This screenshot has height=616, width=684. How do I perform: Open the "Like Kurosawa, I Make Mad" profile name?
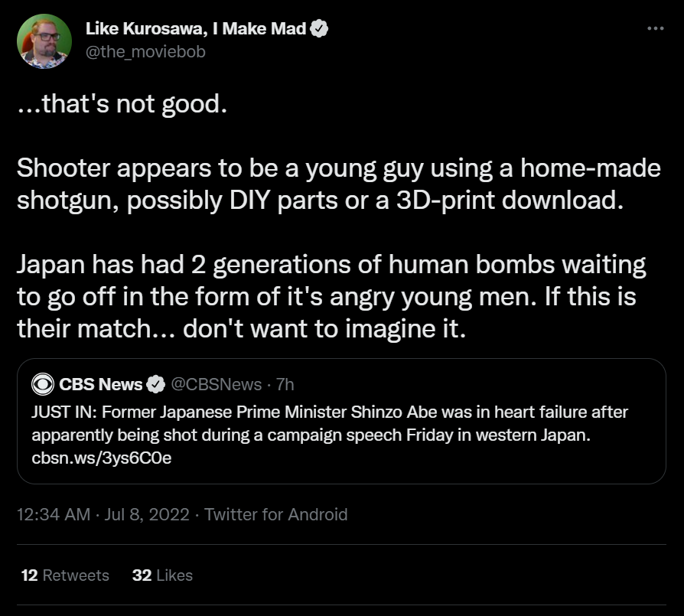point(195,30)
